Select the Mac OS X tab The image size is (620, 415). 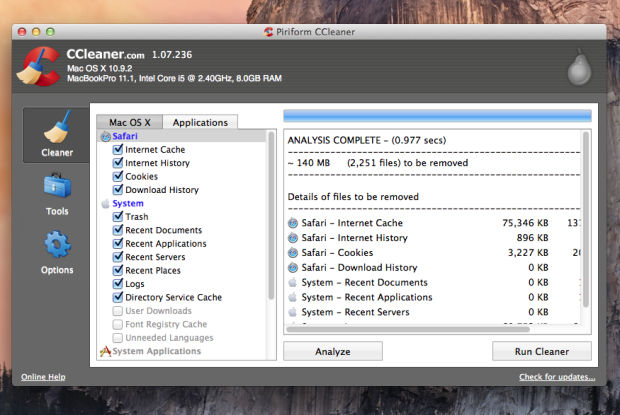click(130, 122)
